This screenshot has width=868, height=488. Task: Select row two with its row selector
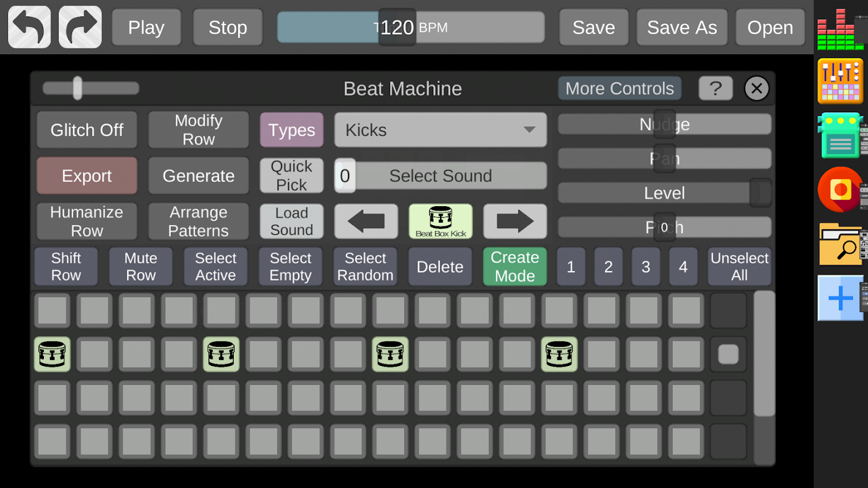coord(728,354)
